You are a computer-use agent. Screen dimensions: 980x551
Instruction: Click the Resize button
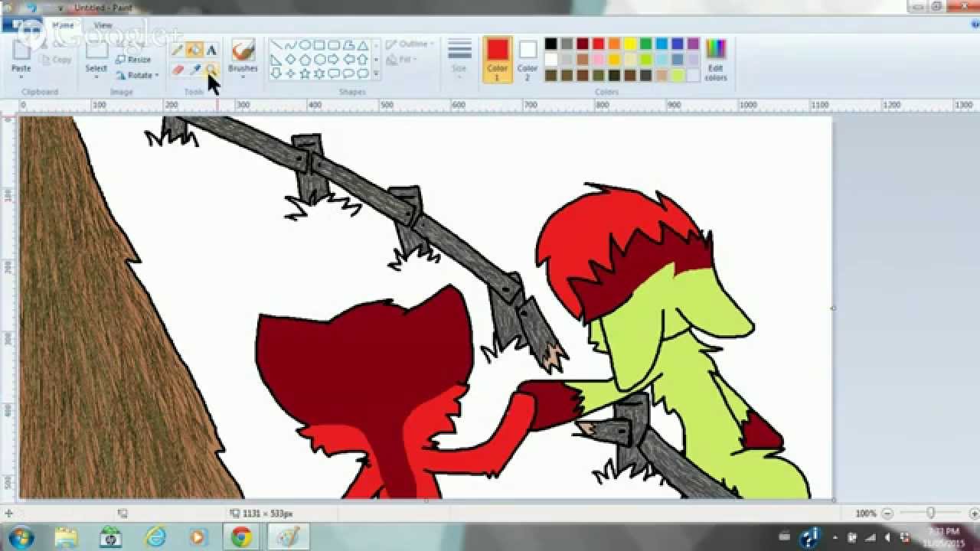133,59
